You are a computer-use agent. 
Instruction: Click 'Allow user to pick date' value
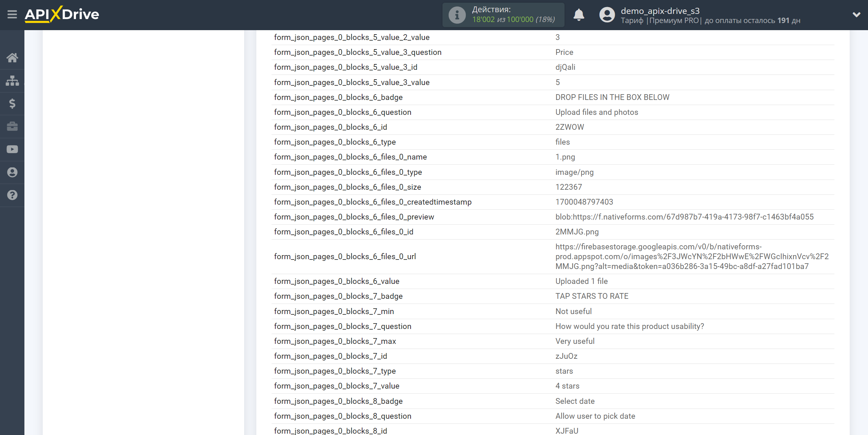click(595, 416)
